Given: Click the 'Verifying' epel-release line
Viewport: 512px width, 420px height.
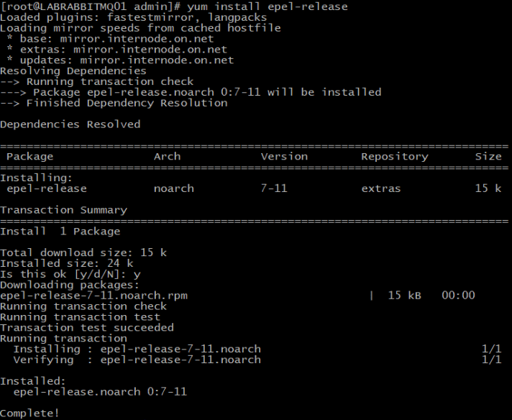Looking at the screenshot, I should point(137,360).
